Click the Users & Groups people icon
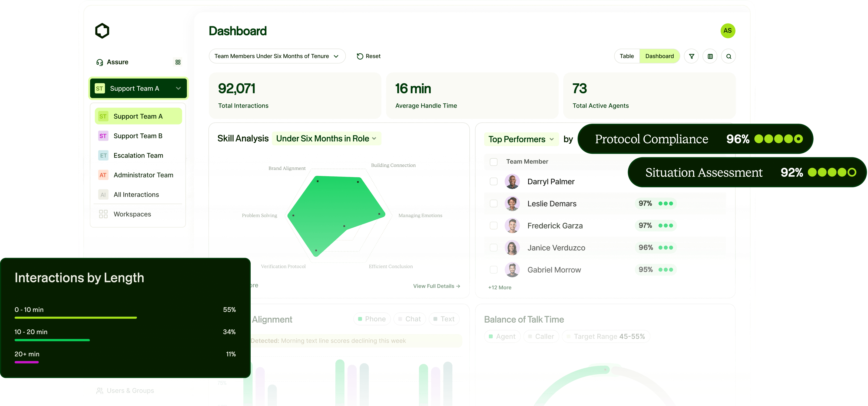This screenshot has height=406, width=868. pos(100,391)
